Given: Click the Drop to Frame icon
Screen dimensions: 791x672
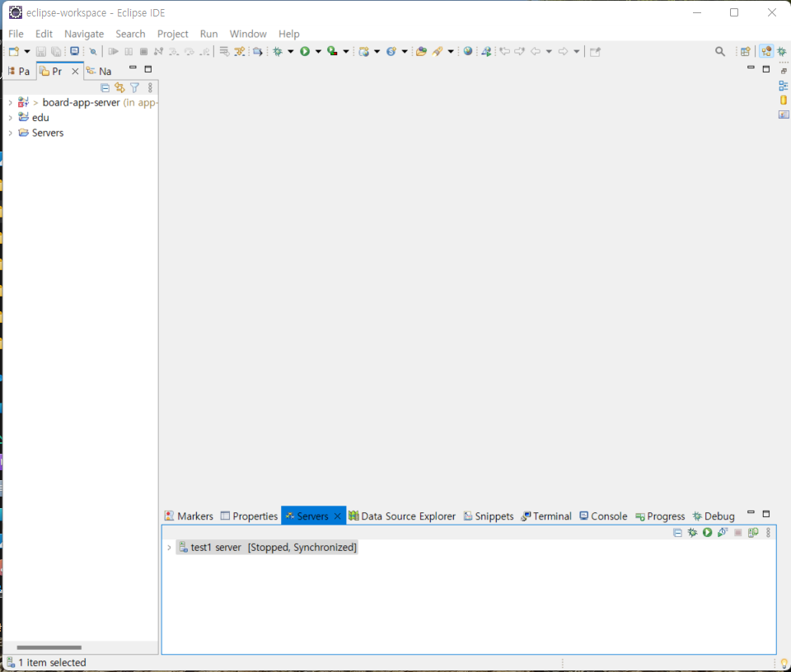Looking at the screenshot, I should [224, 51].
